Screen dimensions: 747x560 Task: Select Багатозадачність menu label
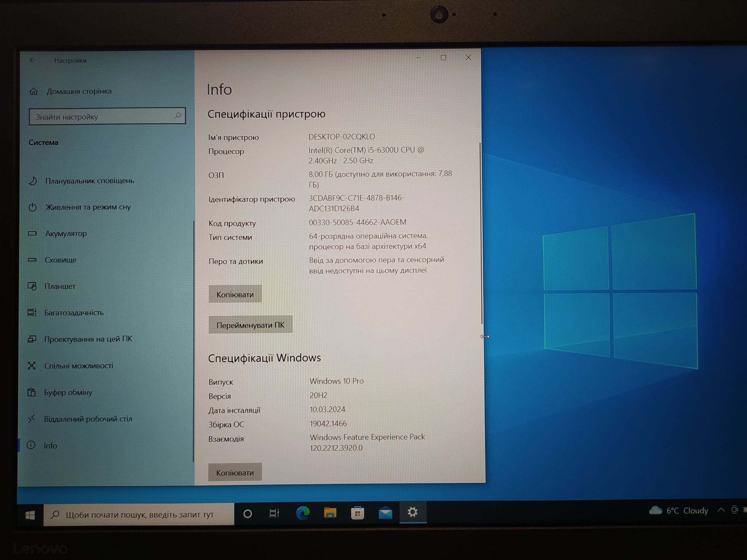tap(74, 312)
